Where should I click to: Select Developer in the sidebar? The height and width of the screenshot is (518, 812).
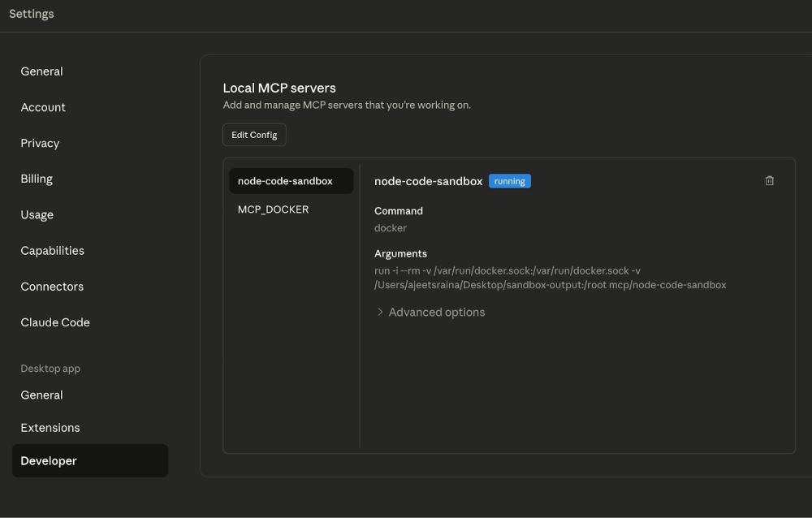pos(48,460)
